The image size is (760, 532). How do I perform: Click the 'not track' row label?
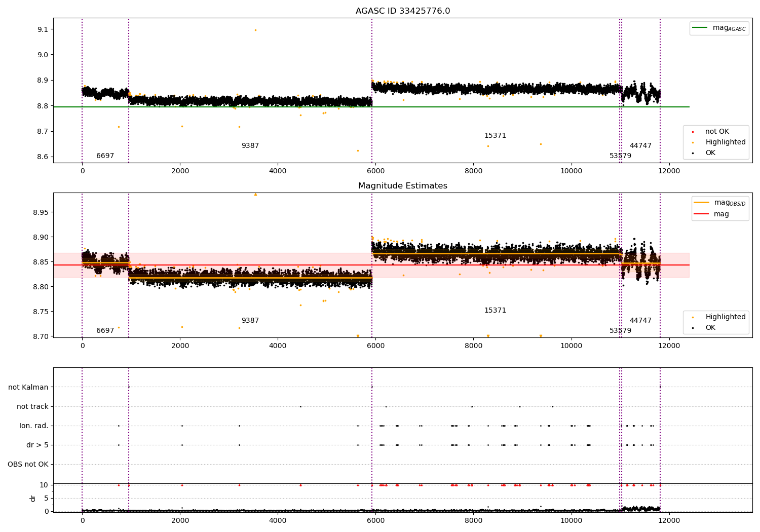click(32, 407)
